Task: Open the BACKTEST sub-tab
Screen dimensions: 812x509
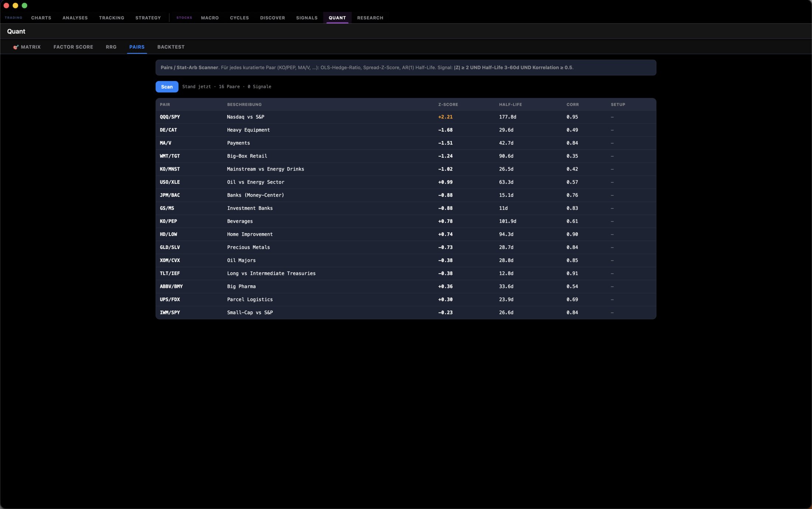Action: [x=171, y=47]
